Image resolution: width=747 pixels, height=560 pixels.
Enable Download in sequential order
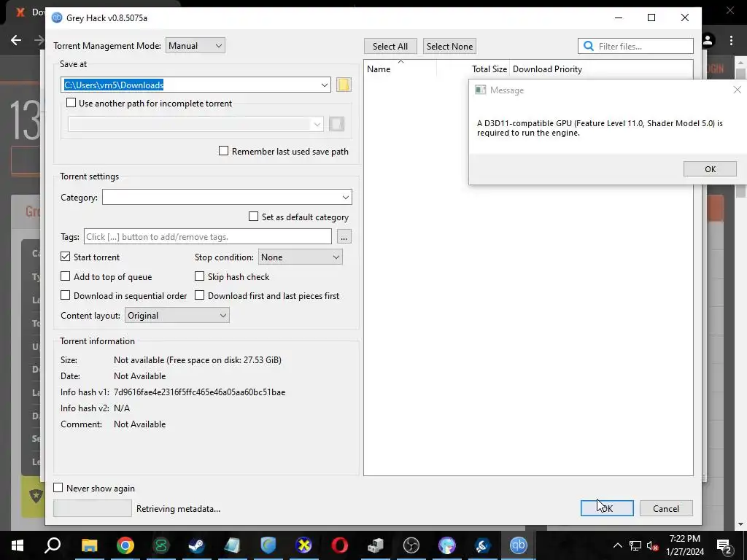65,295
